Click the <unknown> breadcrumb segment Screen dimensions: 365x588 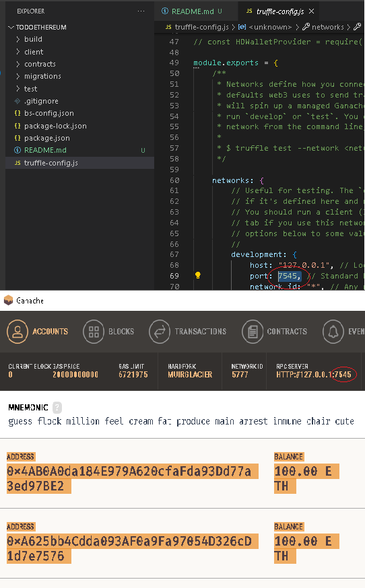point(270,27)
